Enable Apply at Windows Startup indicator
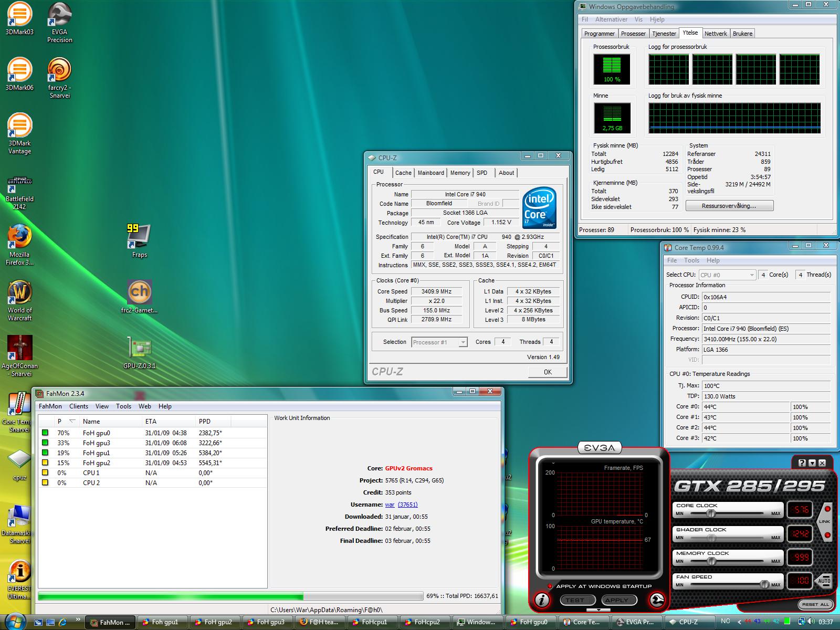The width and height of the screenshot is (840, 630). (550, 586)
